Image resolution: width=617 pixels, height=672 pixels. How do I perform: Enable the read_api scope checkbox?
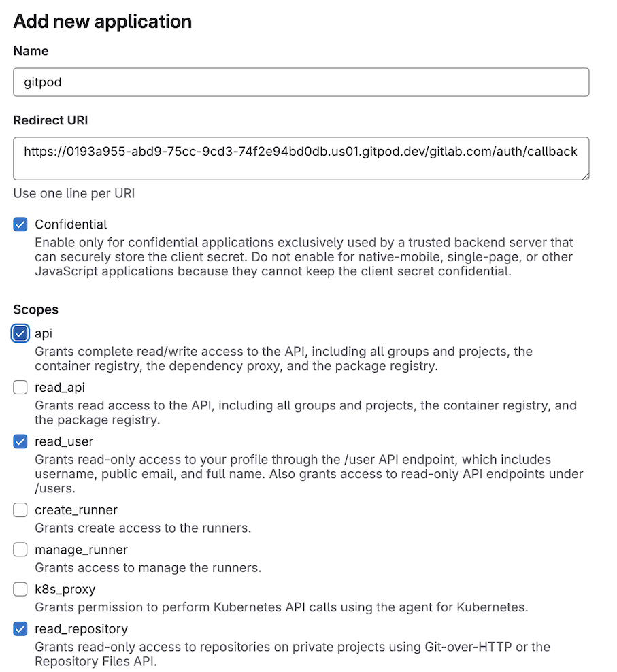pyautogui.click(x=20, y=388)
